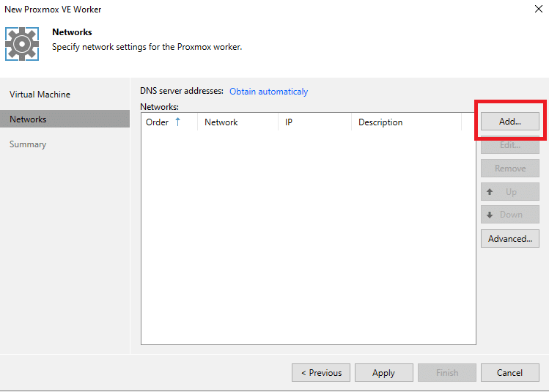Move network Down in the order
This screenshot has width=549, height=392.
pyautogui.click(x=510, y=215)
